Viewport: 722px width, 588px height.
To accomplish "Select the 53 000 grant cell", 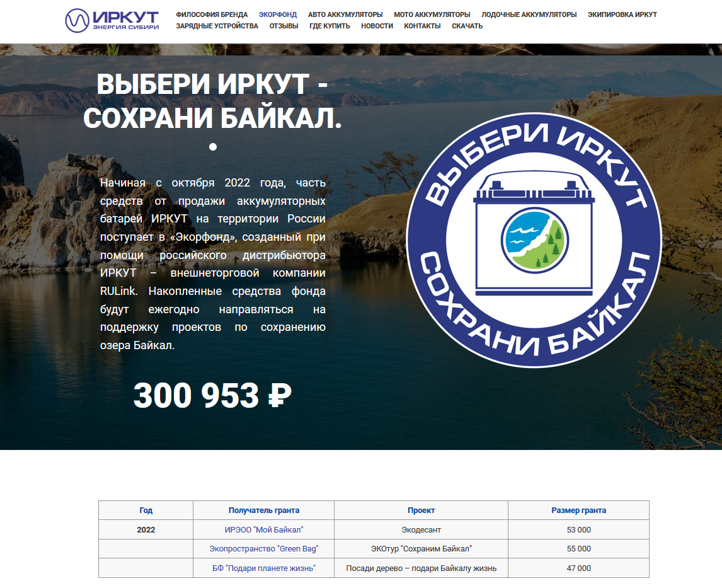I will (579, 530).
